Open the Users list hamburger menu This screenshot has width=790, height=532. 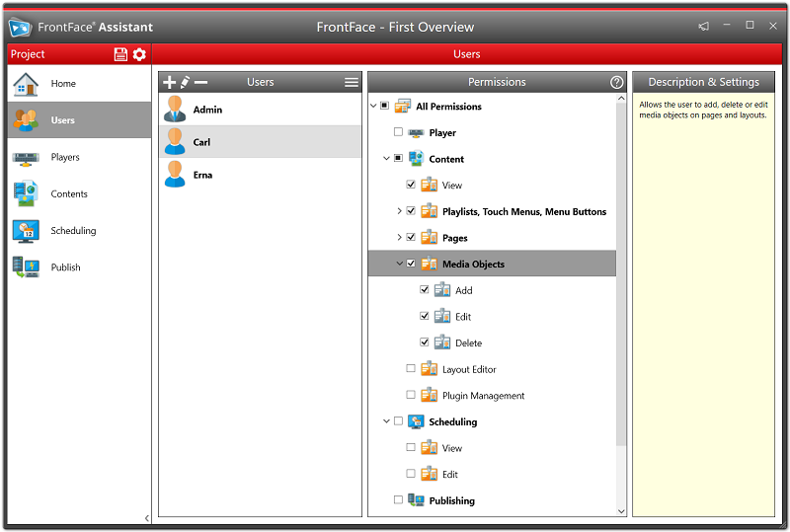351,82
